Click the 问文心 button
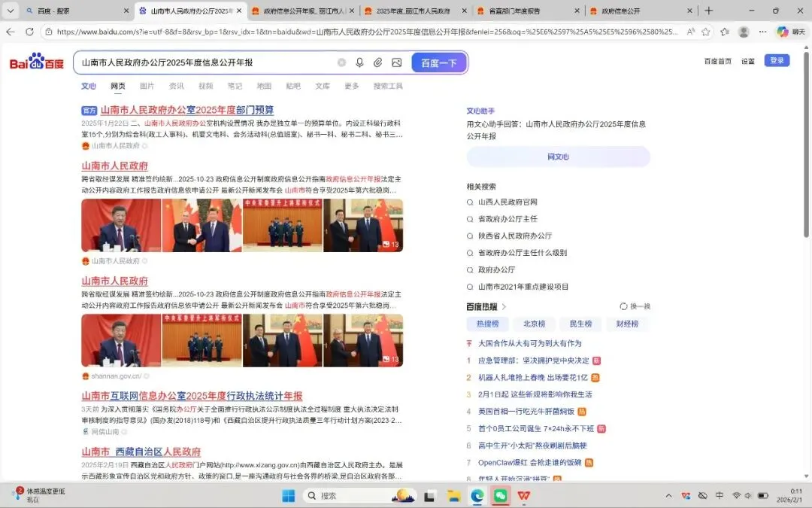Screen dimensions: 812x508 pos(558,157)
